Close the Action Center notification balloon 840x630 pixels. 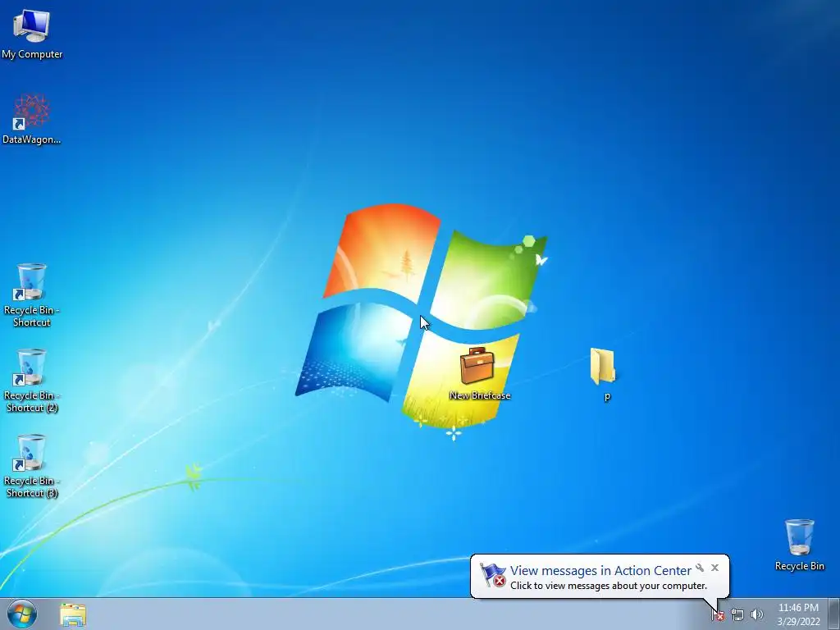pyautogui.click(x=714, y=568)
